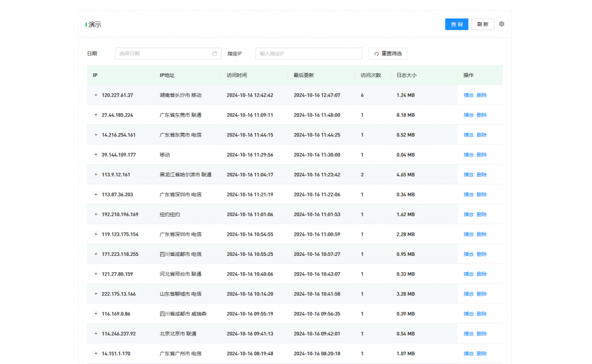
Task: Click the 刷新 refresh button
Action: point(482,24)
